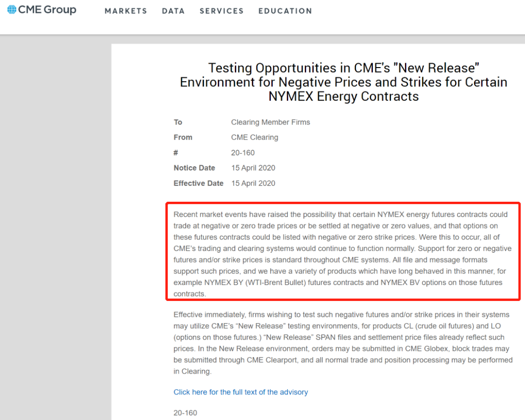Click the 'Testing Opportunities' page heading

pyautogui.click(x=343, y=82)
